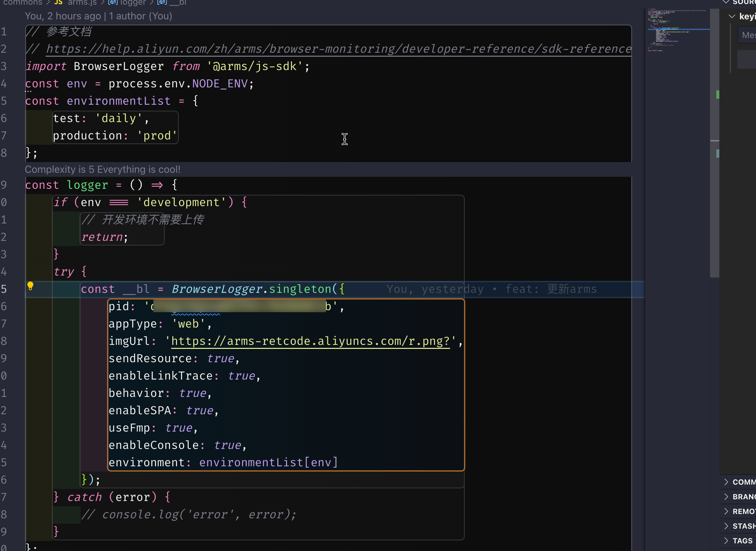Click the Complexity is 5 CodeLens
Viewport: 756px width, 551px height.
(x=102, y=169)
